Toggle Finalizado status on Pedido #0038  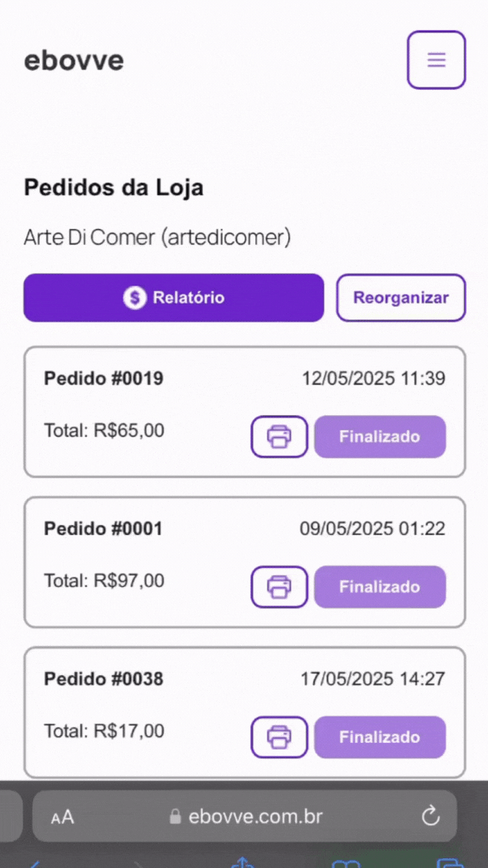pos(380,737)
